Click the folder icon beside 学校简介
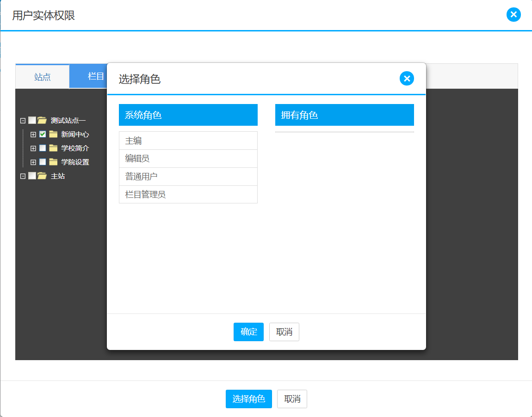 pos(53,148)
